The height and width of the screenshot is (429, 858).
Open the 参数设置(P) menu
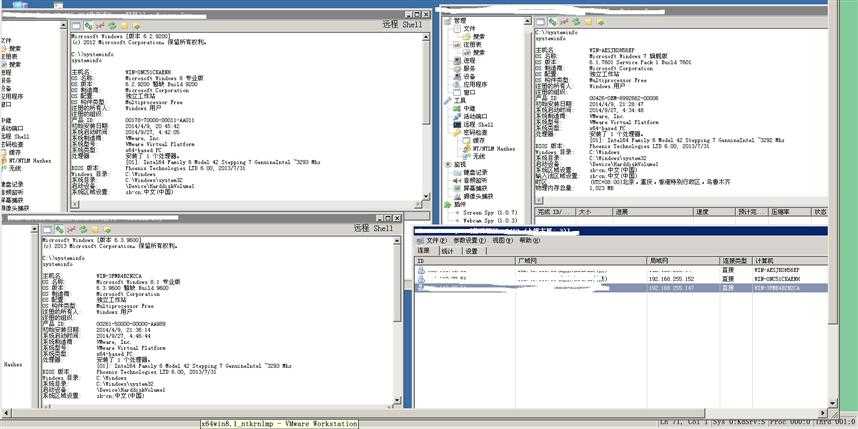[x=469, y=241]
